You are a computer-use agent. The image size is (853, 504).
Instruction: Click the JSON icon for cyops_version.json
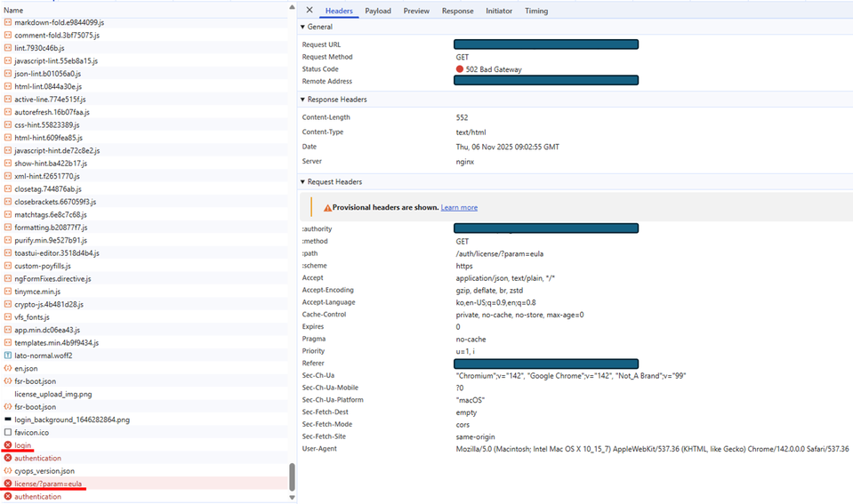(8, 471)
